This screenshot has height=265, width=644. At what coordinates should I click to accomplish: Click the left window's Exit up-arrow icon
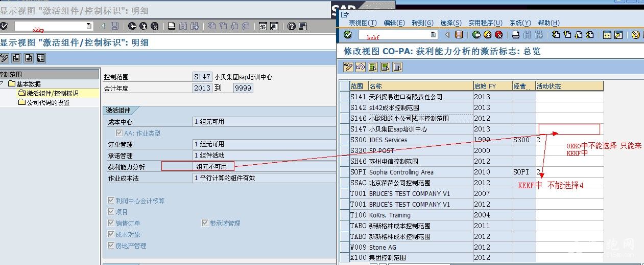[x=144, y=26]
